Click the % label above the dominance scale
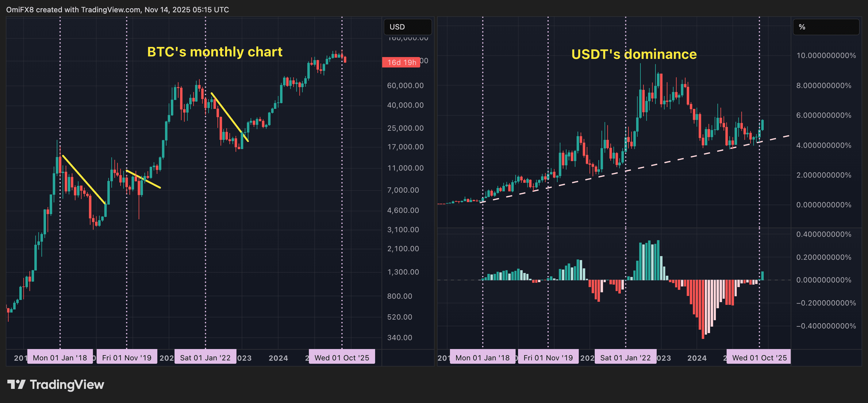868x403 pixels. pos(802,27)
